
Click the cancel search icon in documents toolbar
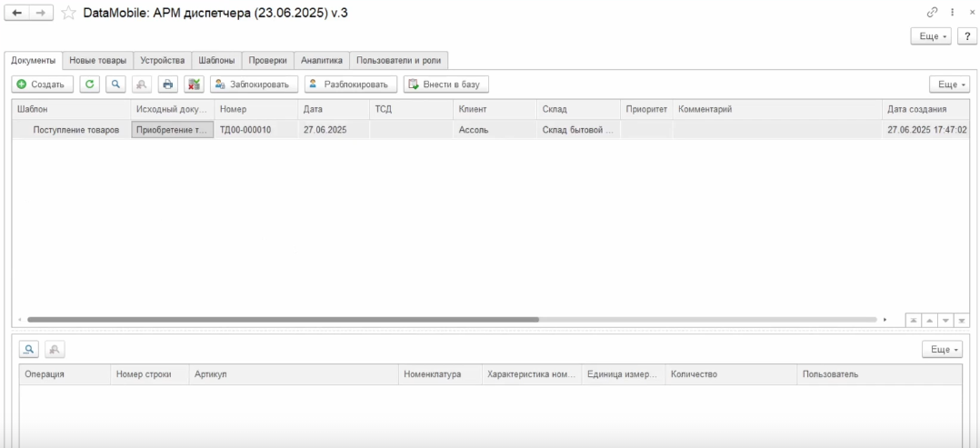coord(142,85)
